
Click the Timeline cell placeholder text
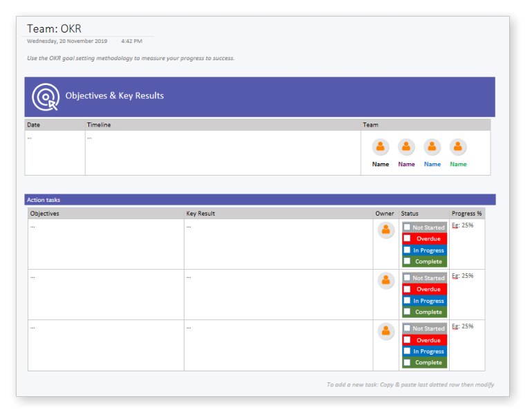90,138
